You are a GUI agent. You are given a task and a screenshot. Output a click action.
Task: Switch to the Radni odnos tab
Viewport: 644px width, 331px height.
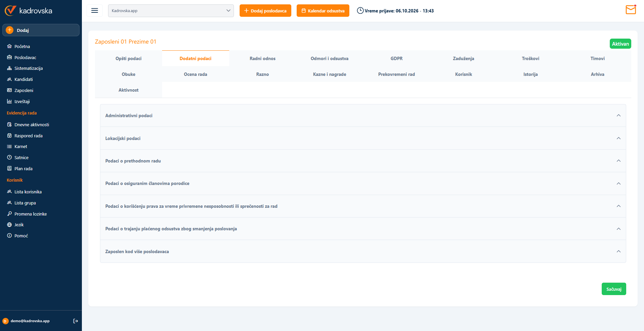[x=262, y=58]
